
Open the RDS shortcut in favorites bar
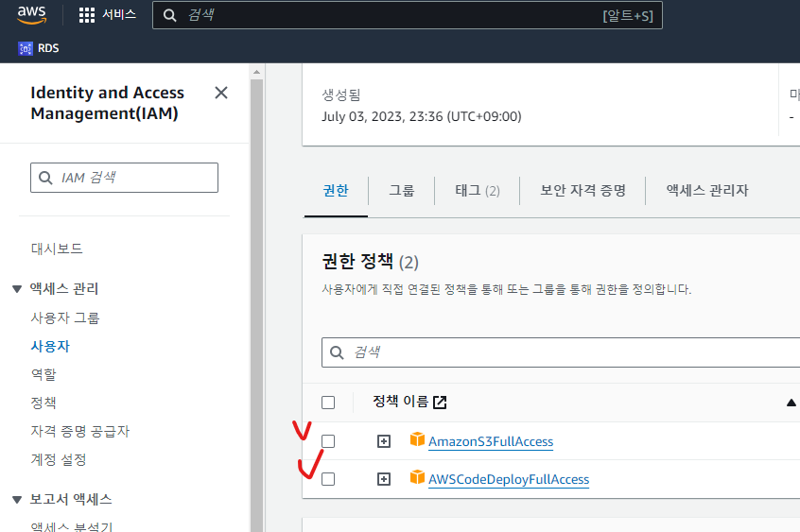point(39,48)
